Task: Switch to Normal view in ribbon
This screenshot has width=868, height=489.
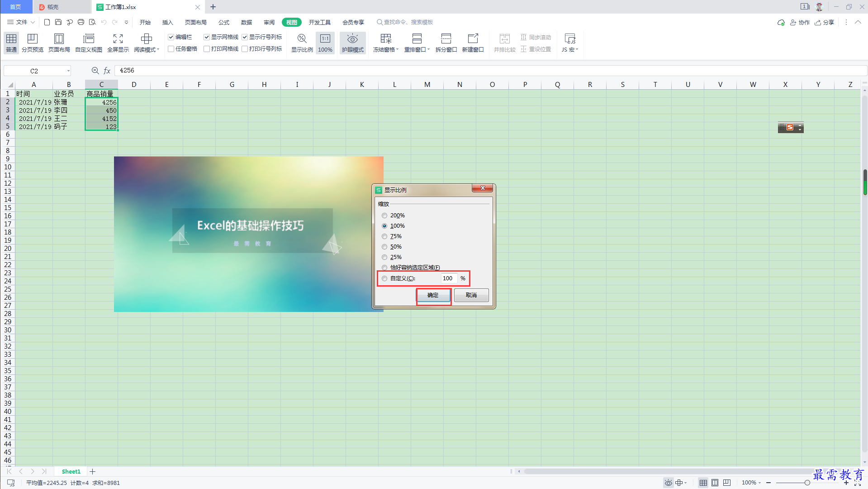Action: (x=11, y=43)
